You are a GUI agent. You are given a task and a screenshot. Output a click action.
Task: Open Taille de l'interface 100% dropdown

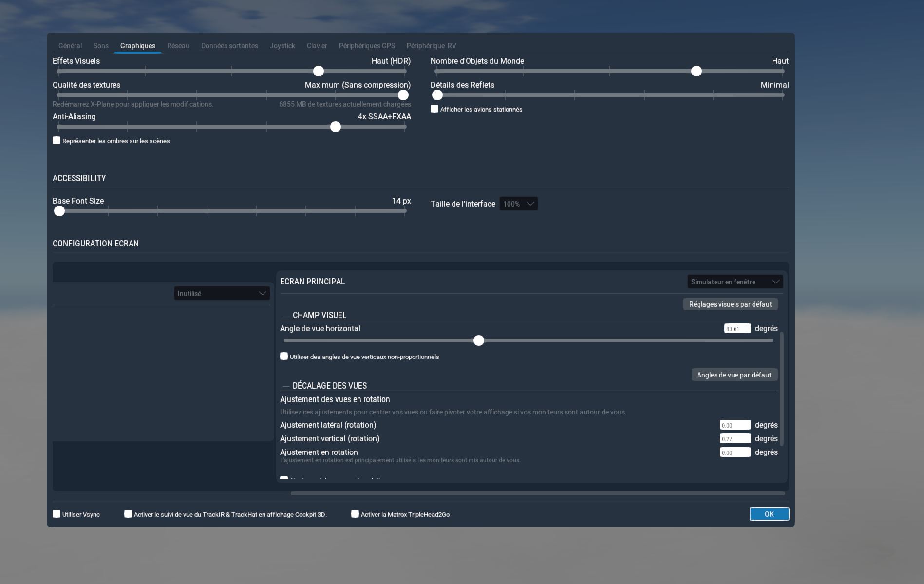519,204
